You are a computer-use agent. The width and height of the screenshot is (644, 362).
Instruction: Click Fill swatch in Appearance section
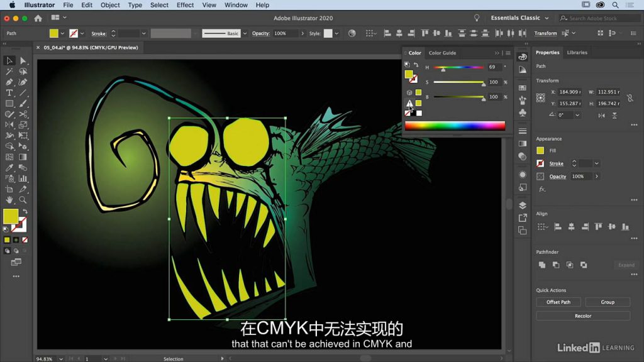click(x=540, y=151)
